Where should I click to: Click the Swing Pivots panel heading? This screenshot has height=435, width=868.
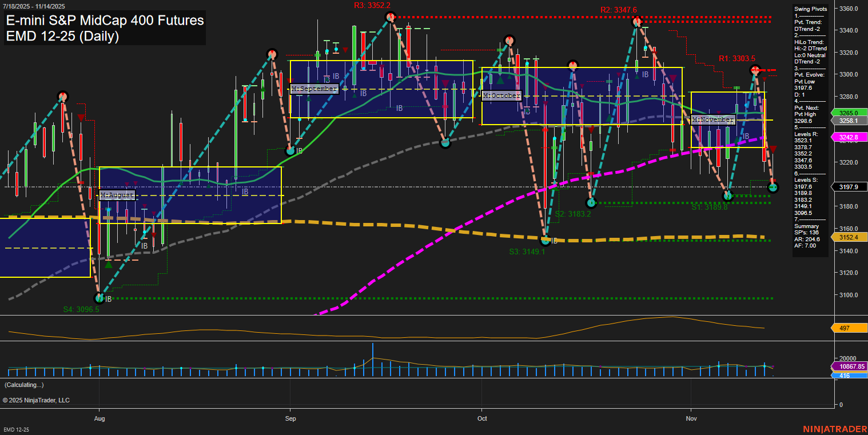pyautogui.click(x=810, y=9)
